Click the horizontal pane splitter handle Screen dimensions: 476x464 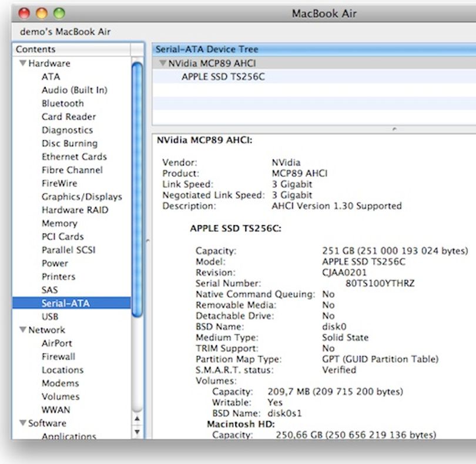coord(394,129)
